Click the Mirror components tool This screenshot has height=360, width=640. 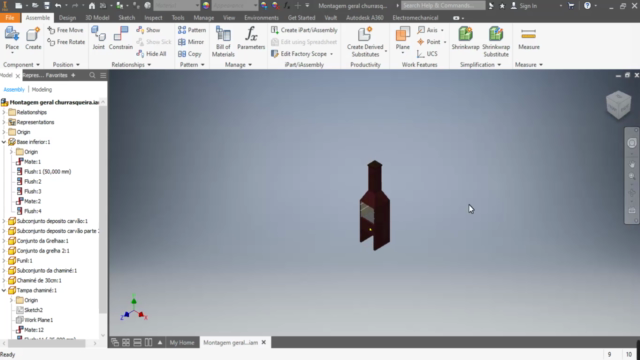[191, 42]
